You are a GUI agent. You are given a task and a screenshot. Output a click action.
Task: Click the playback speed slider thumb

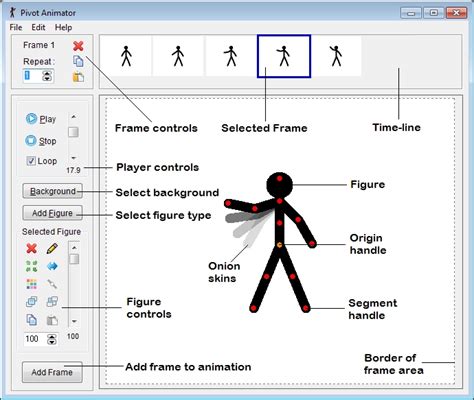coord(73,132)
